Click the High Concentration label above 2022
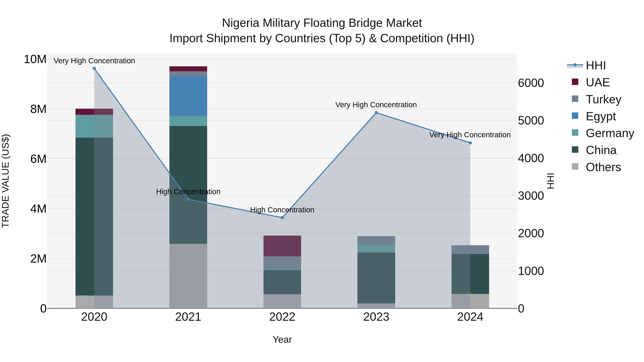644x362 pixels. 282,210
